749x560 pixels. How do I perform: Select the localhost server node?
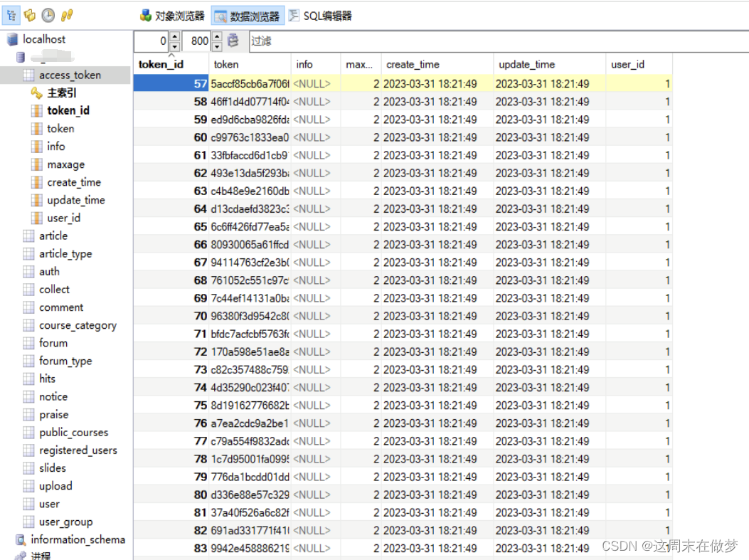pyautogui.click(x=44, y=39)
